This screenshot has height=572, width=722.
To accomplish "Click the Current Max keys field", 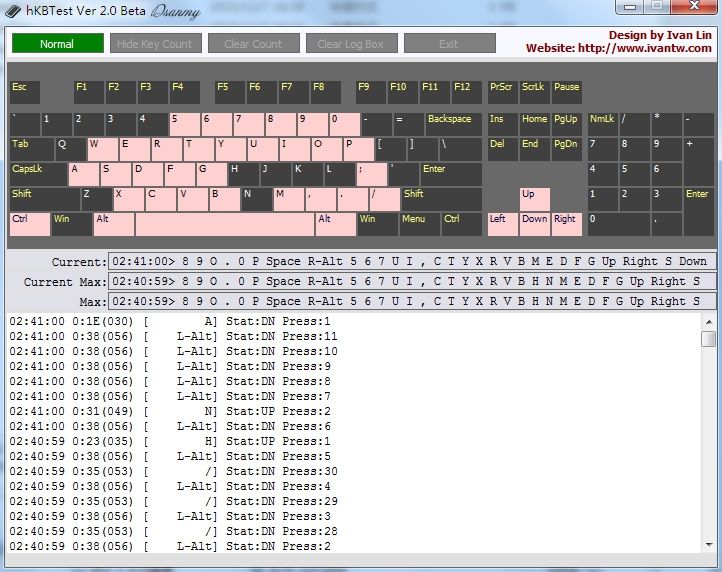I will (x=412, y=281).
